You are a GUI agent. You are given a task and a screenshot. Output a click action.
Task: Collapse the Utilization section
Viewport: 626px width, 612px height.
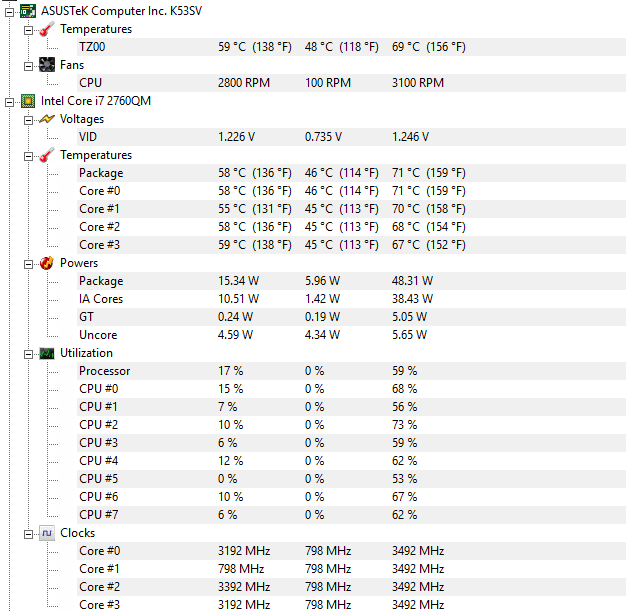click(x=28, y=355)
